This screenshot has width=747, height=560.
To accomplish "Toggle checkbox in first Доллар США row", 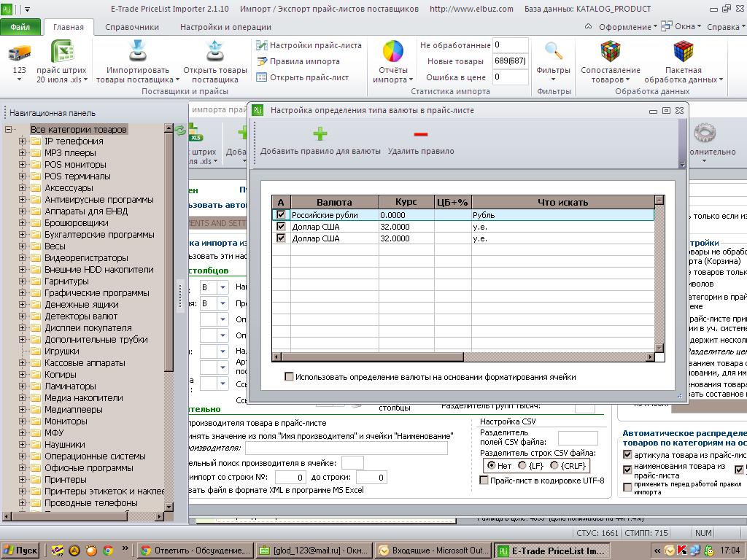I will click(281, 227).
